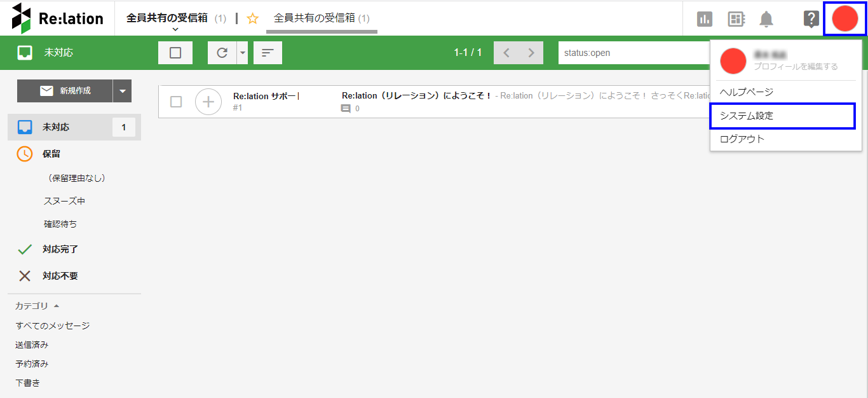Open the Re:lation analytics/reports icon
Image resolution: width=868 pixels, height=398 pixels.
[x=704, y=18]
